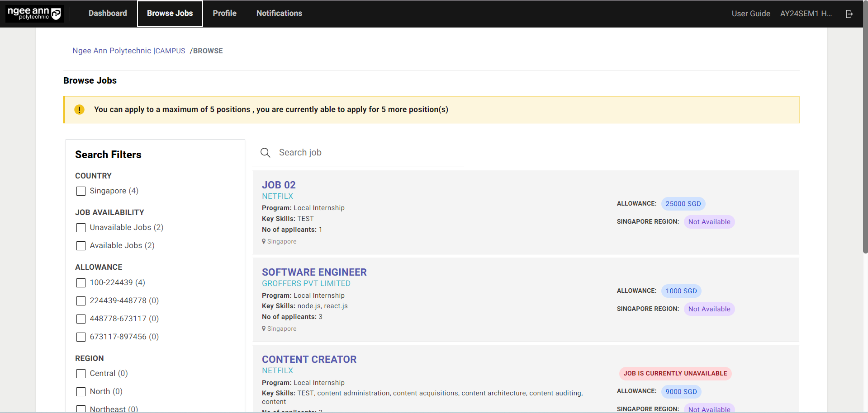Screen dimensions: 868x413
Task: Click the search magnifier icon
Action: pyautogui.click(x=266, y=153)
